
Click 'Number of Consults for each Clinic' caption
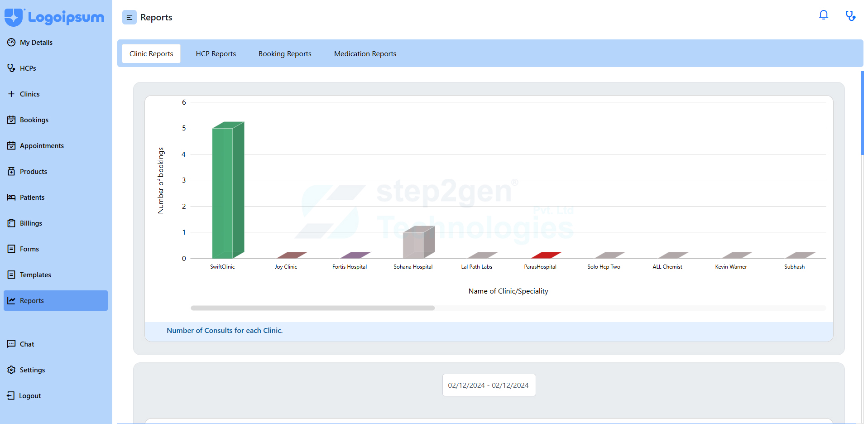pyautogui.click(x=225, y=331)
